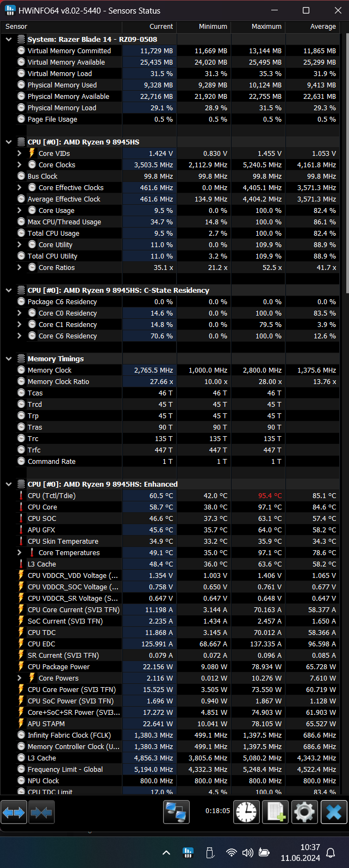Click the chip icon of the Memory Timings group
The width and height of the screenshot is (349, 868).
[21, 358]
